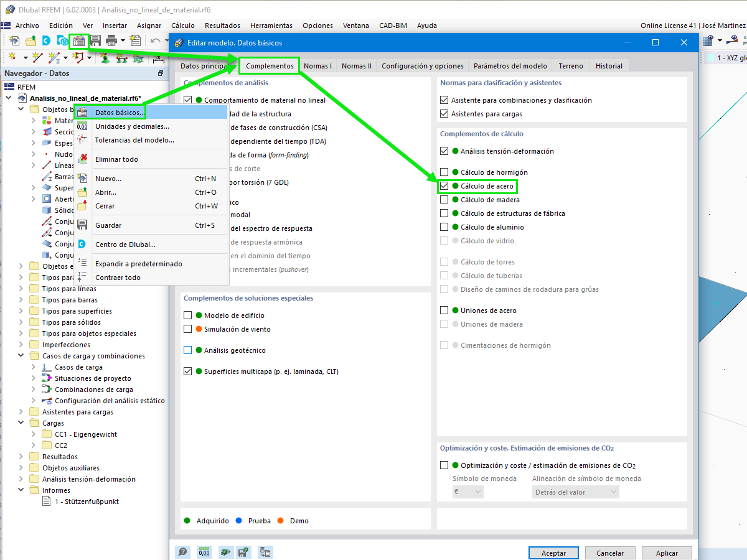The image size is (747, 560).
Task: Collapse Analisis_no_lineal_de_material.rf6 tree node
Action: pyautogui.click(x=9, y=98)
